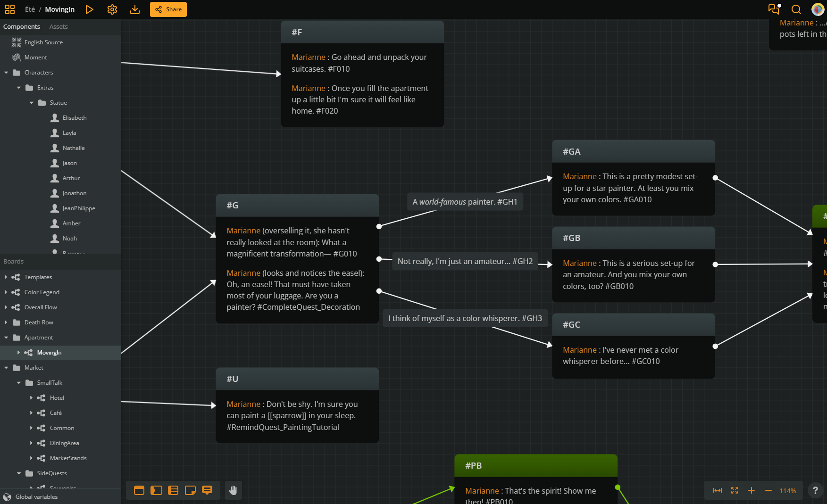The height and width of the screenshot is (504, 827).
Task: Click the export download icon
Action: [x=135, y=9]
